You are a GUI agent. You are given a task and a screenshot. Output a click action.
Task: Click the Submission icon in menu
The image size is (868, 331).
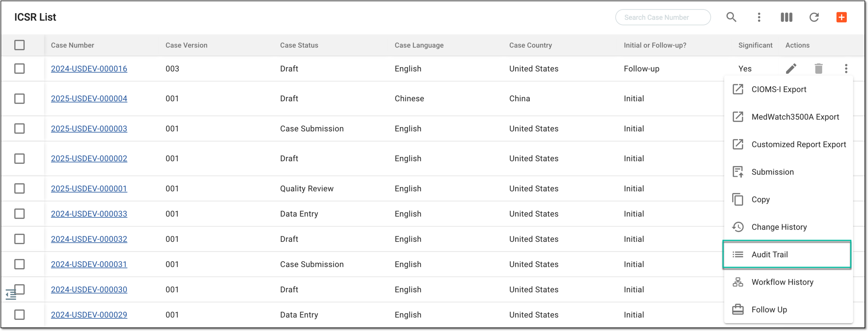pyautogui.click(x=738, y=172)
